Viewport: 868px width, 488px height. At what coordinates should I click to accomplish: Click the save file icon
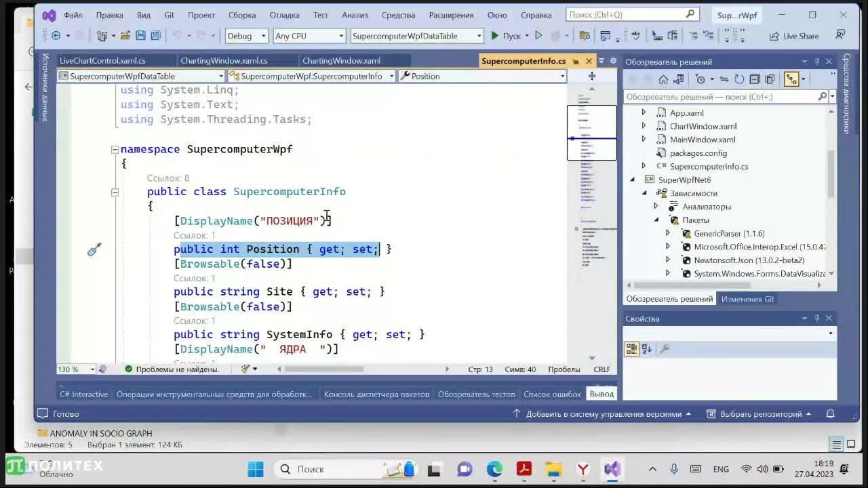pos(140,36)
